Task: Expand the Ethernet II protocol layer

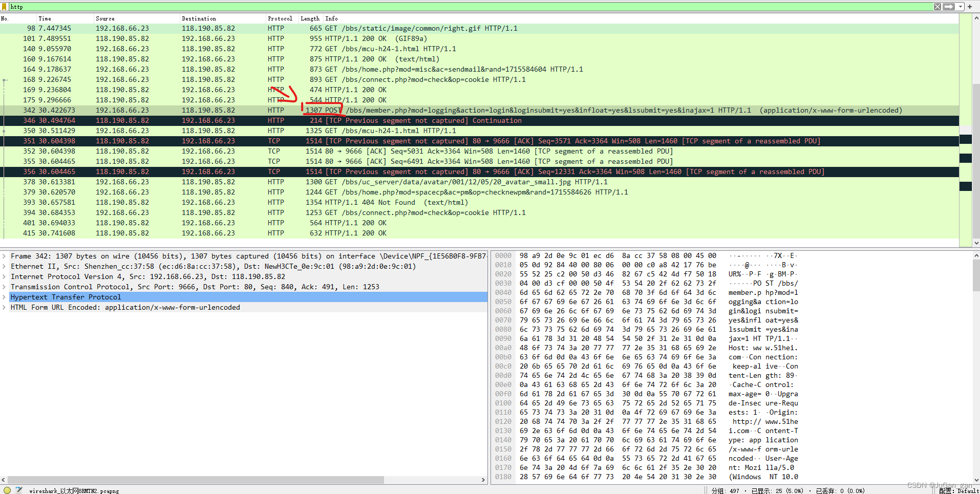Action: (x=4, y=266)
